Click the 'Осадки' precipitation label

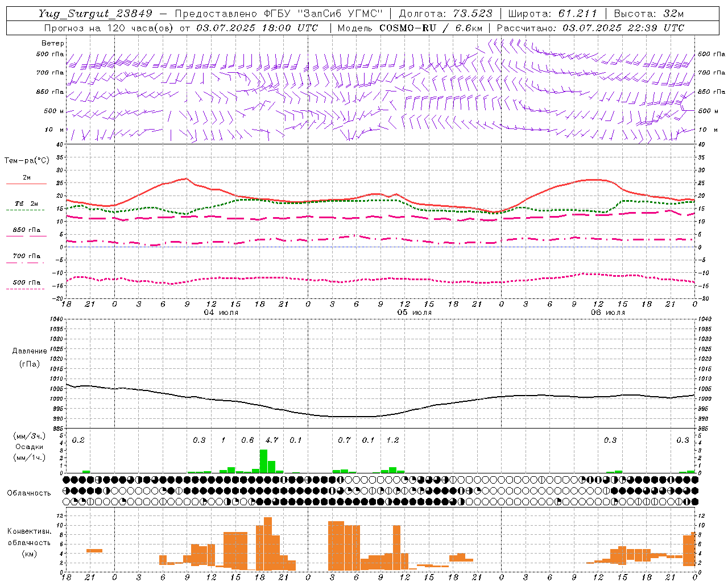[30, 447]
